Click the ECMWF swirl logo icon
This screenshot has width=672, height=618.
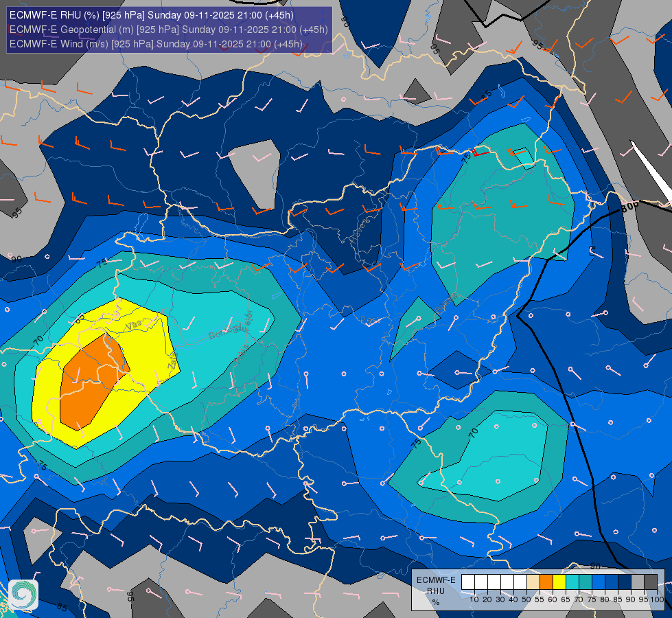pos(23,595)
